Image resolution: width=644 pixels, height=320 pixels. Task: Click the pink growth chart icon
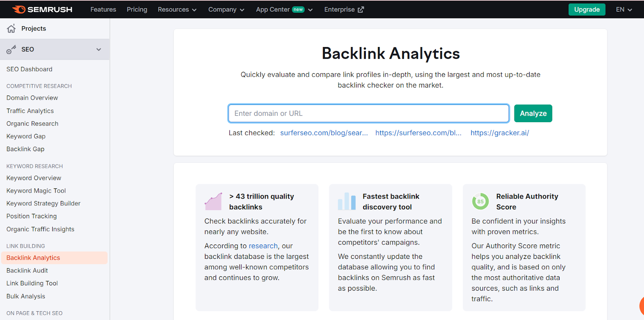point(213,201)
